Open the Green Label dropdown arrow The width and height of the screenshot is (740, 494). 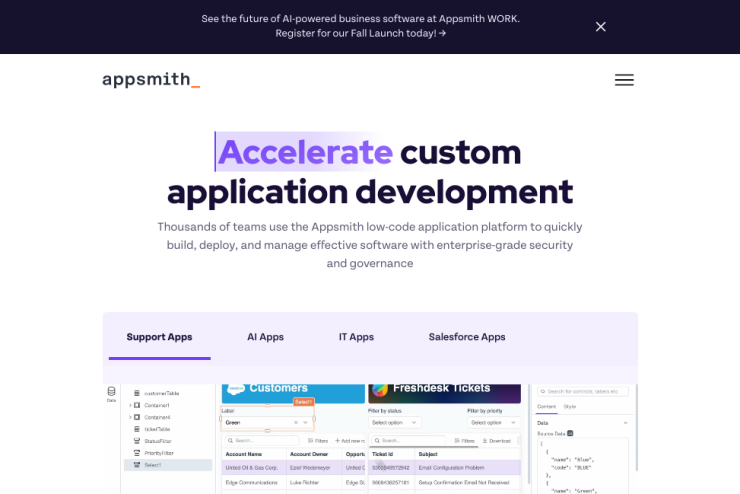306,423
